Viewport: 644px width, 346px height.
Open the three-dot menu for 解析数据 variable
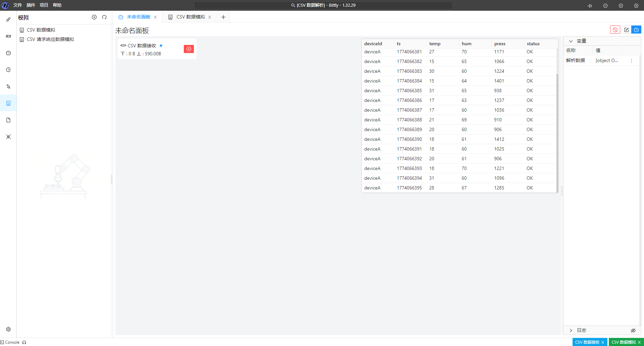[x=631, y=61]
